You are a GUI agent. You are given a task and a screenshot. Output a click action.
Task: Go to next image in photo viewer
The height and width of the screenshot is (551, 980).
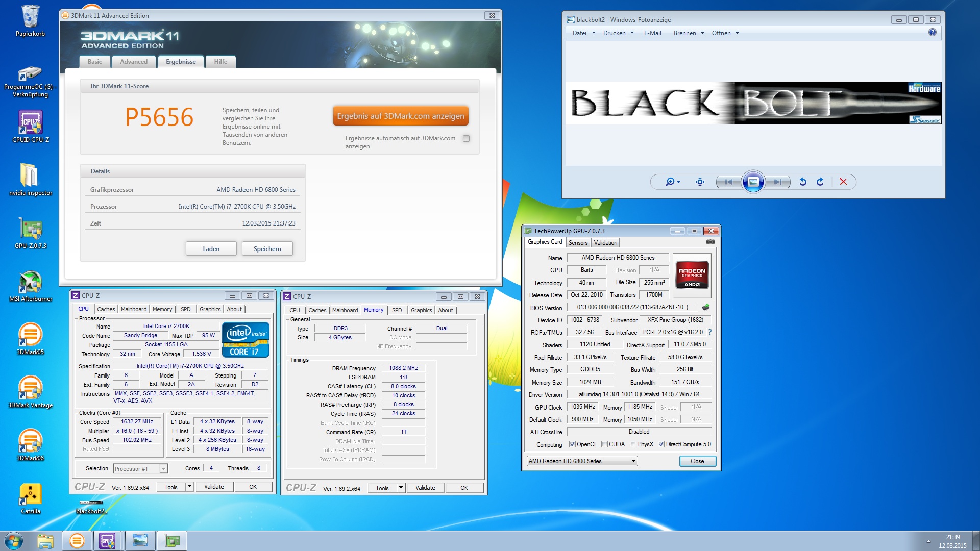pos(777,182)
